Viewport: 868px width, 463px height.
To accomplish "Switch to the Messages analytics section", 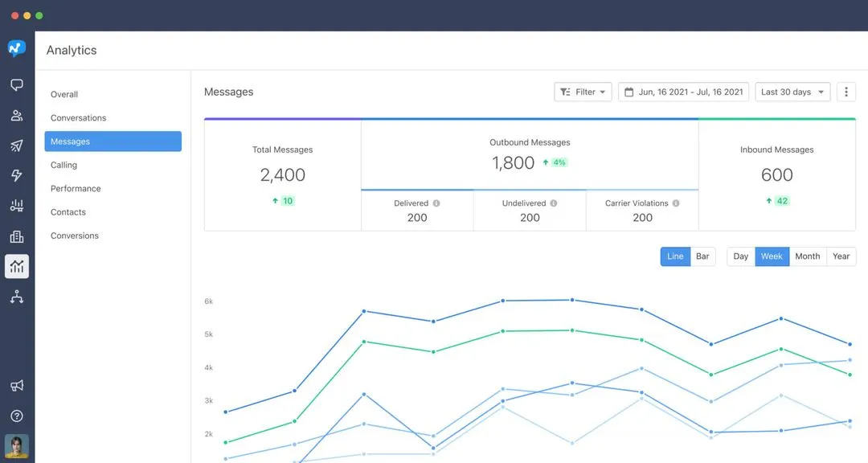I will (x=113, y=141).
